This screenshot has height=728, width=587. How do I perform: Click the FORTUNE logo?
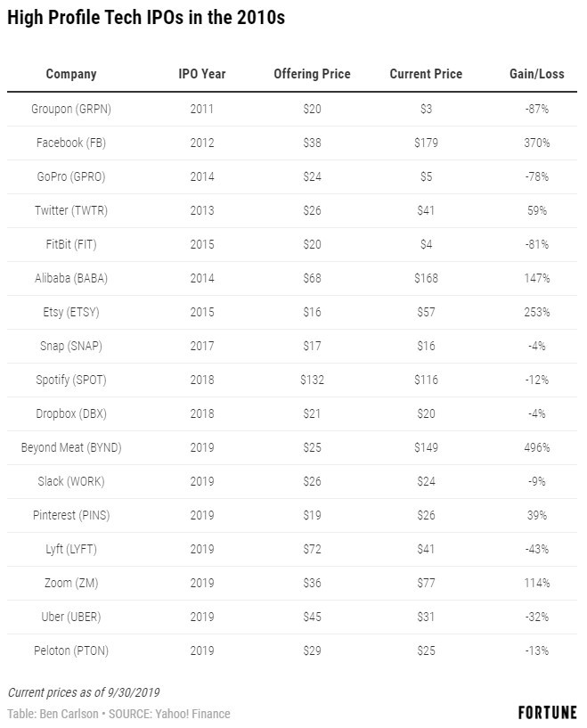point(547,713)
